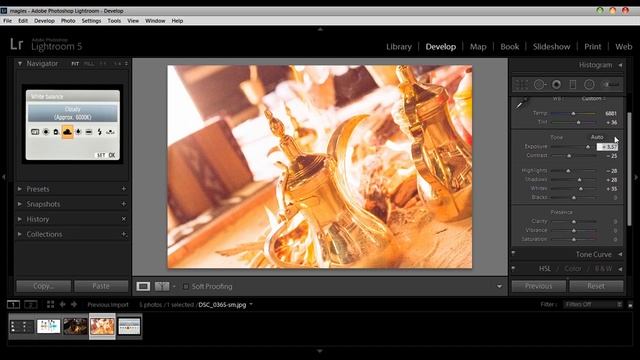640x360 pixels.
Task: Hide the left panel group
Action: coord(3,177)
